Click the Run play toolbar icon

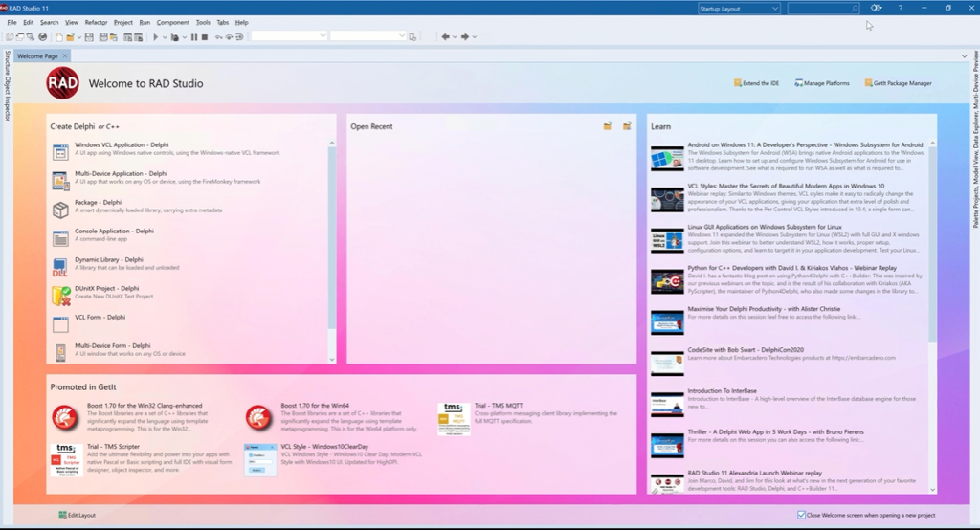pos(156,37)
